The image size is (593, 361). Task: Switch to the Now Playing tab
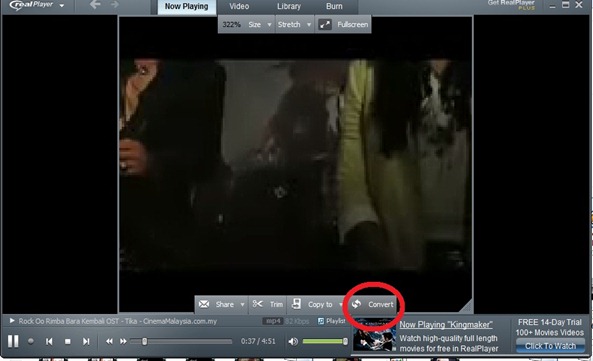pos(186,7)
